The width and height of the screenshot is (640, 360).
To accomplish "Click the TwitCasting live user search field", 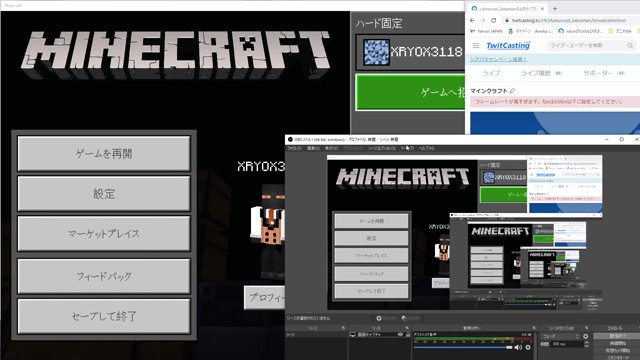I will (587, 45).
